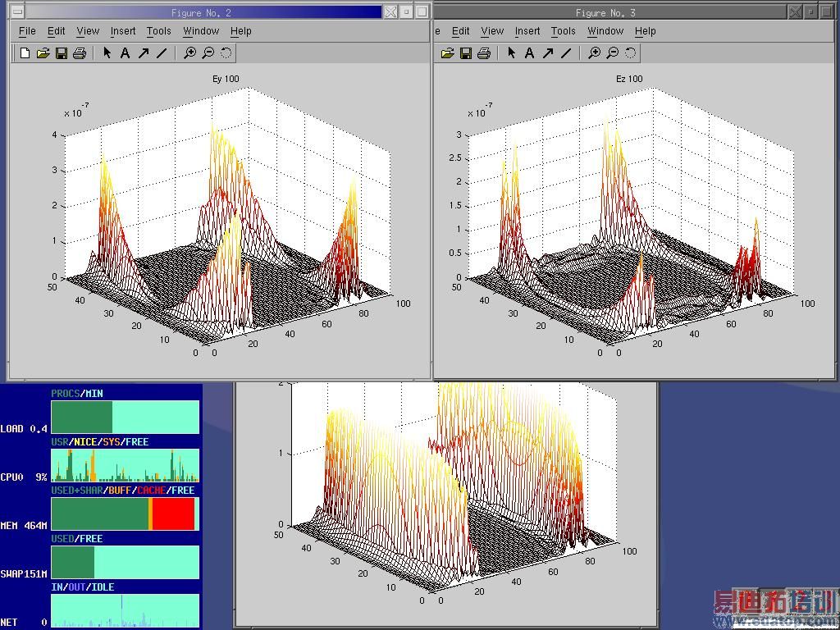Viewport: 840px width, 630px height.
Task: Click the MEM 464M label
Action: point(24,526)
